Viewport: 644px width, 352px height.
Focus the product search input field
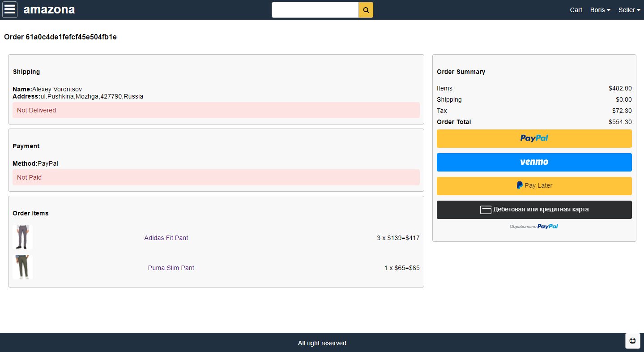click(x=315, y=10)
